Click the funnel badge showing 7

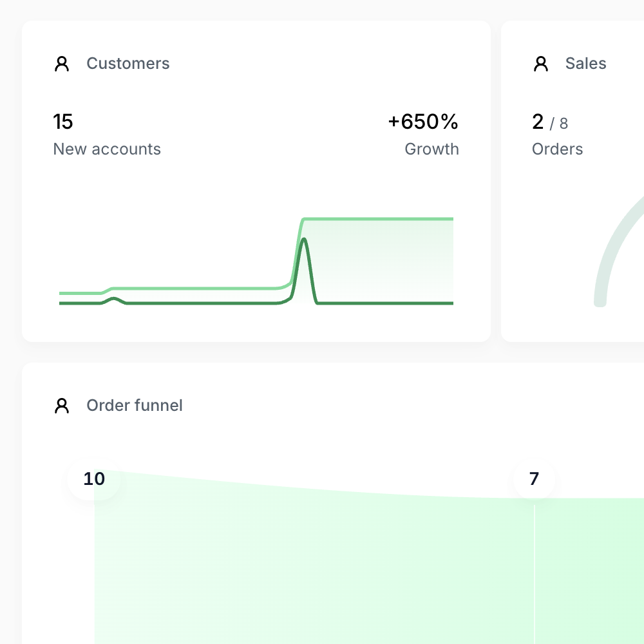(534, 479)
